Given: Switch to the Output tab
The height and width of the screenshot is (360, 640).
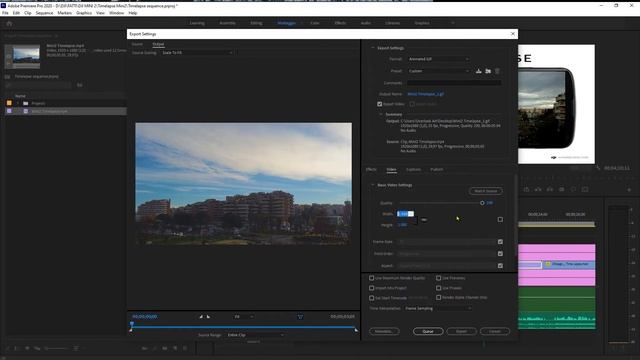Looking at the screenshot, I should tap(158, 44).
